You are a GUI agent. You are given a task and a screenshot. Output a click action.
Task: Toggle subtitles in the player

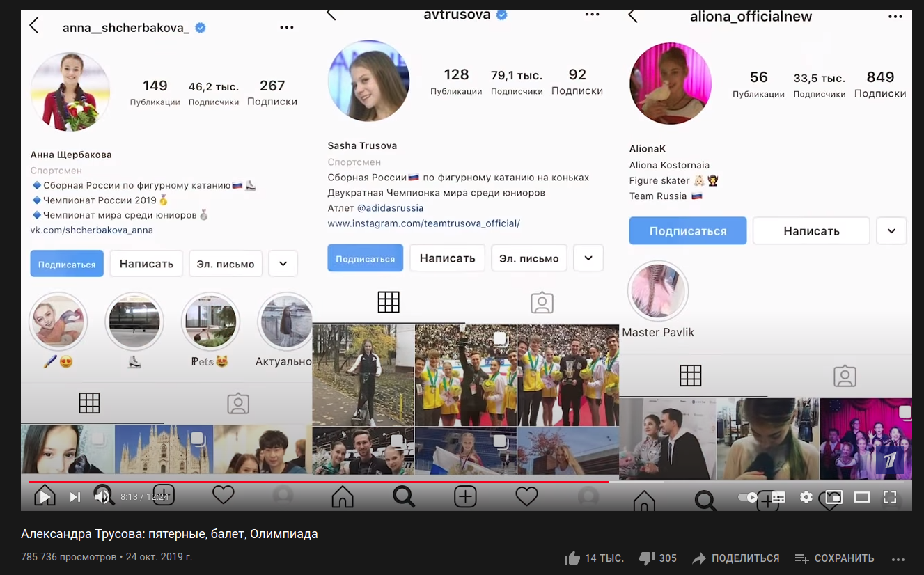click(778, 497)
